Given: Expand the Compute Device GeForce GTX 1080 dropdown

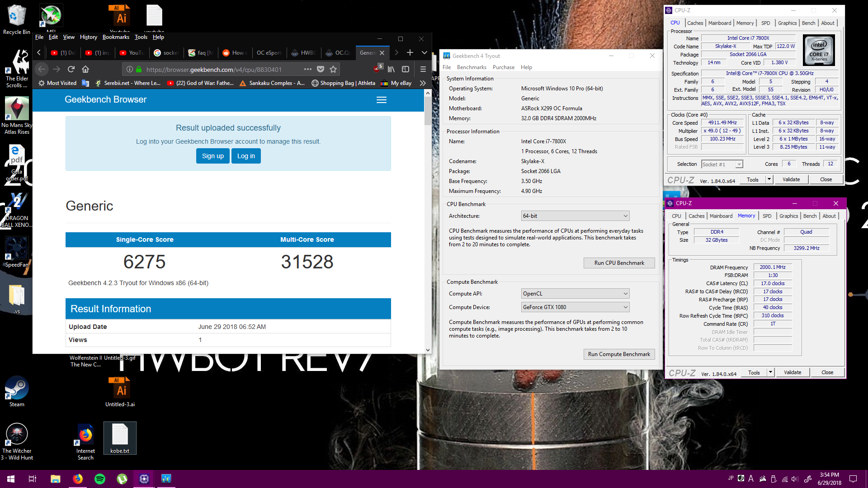Looking at the screenshot, I should point(575,307).
